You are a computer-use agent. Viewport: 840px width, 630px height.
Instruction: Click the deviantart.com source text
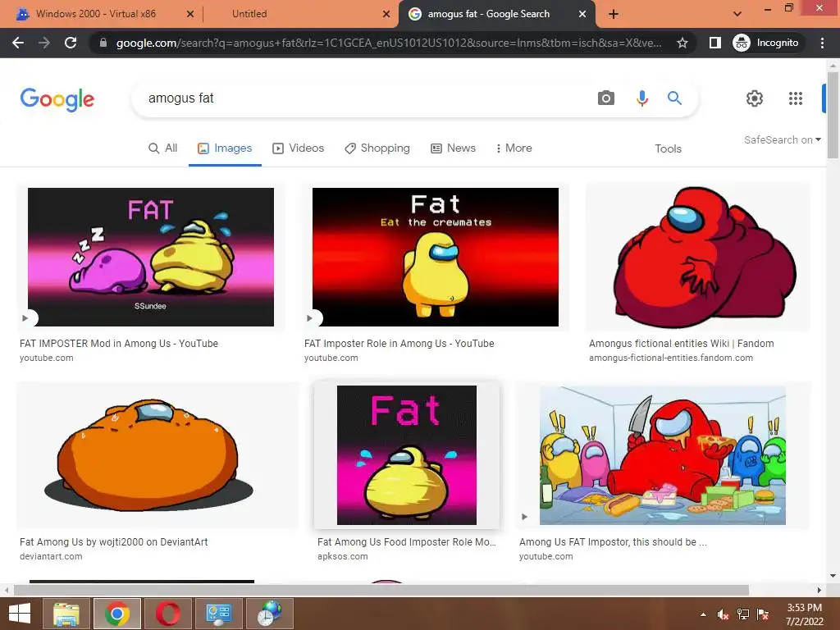pyautogui.click(x=51, y=557)
